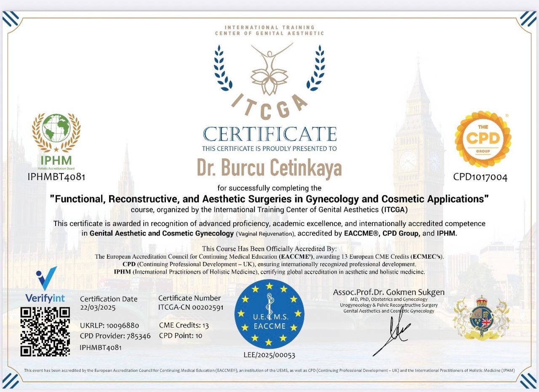This screenshot has height=392, width=539.
Task: Click the course title in quotation marks
Action: point(269,199)
